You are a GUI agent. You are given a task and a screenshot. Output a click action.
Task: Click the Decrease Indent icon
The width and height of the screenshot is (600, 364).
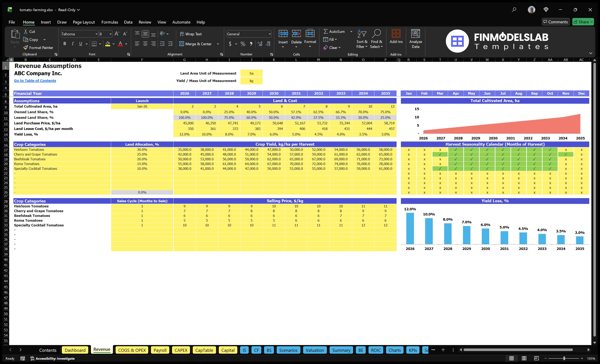[x=162, y=44]
